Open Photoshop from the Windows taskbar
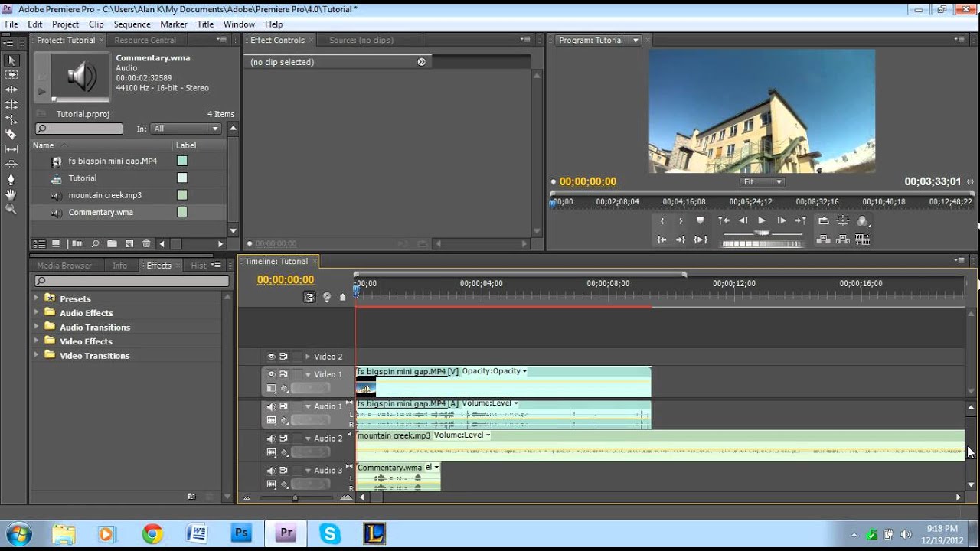 242,533
